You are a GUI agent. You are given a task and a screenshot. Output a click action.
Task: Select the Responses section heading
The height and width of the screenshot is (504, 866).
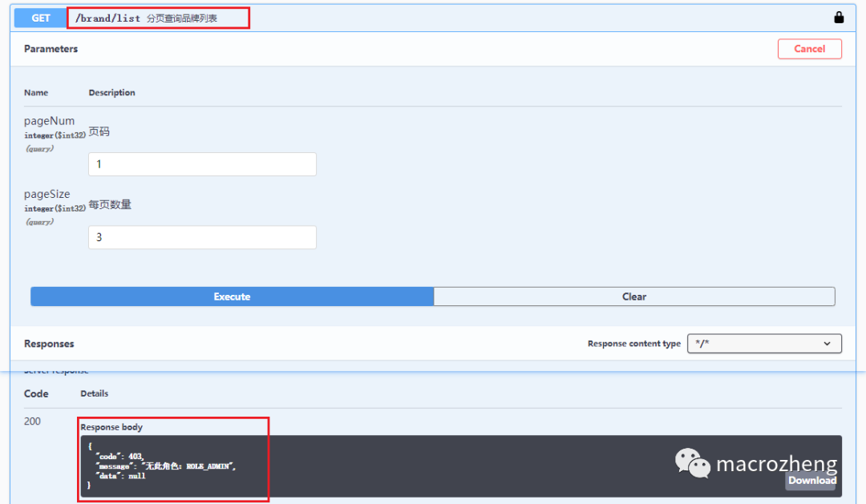tap(49, 344)
